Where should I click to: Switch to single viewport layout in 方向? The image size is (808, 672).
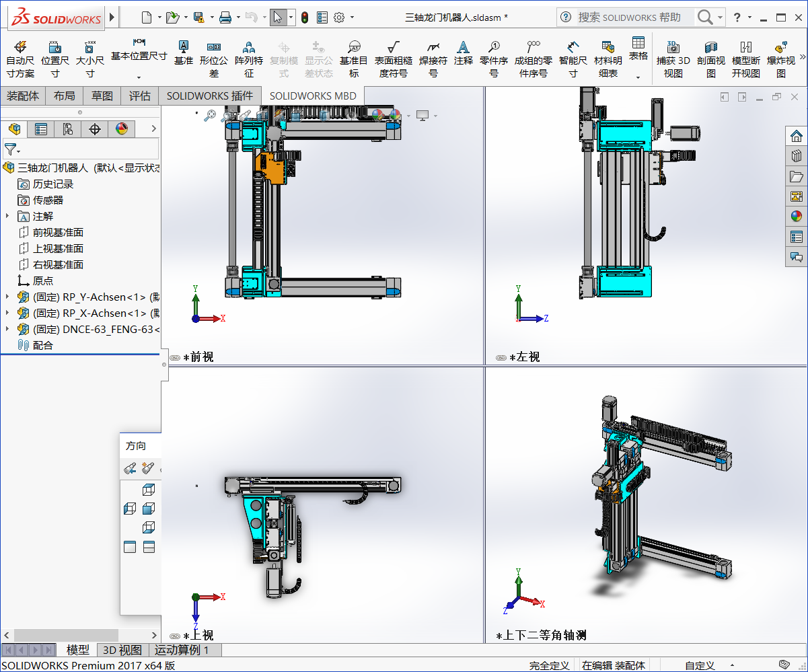coord(130,548)
